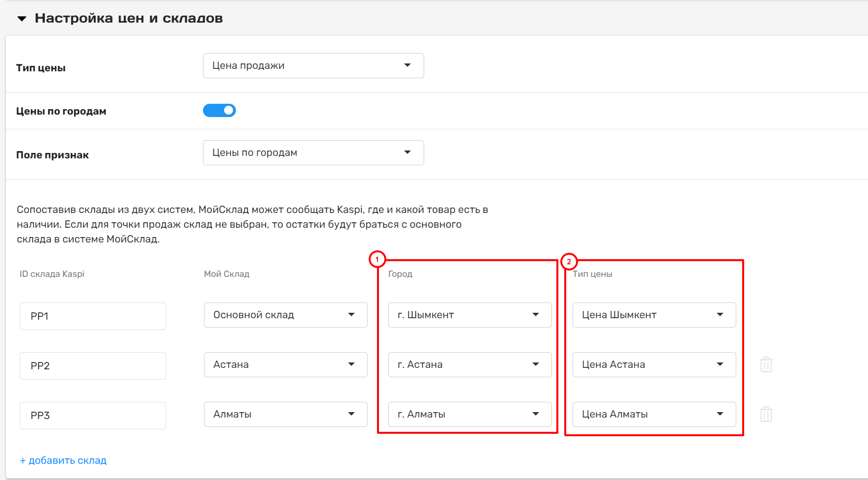868x480 pixels.
Task: Open the Цена Астана price type dropdown
Action: pyautogui.click(x=654, y=364)
